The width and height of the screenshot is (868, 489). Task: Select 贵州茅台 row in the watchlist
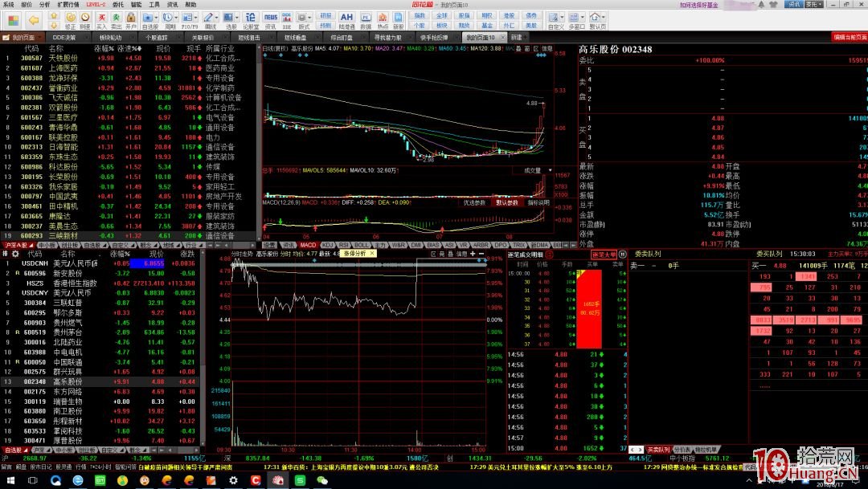click(x=68, y=332)
